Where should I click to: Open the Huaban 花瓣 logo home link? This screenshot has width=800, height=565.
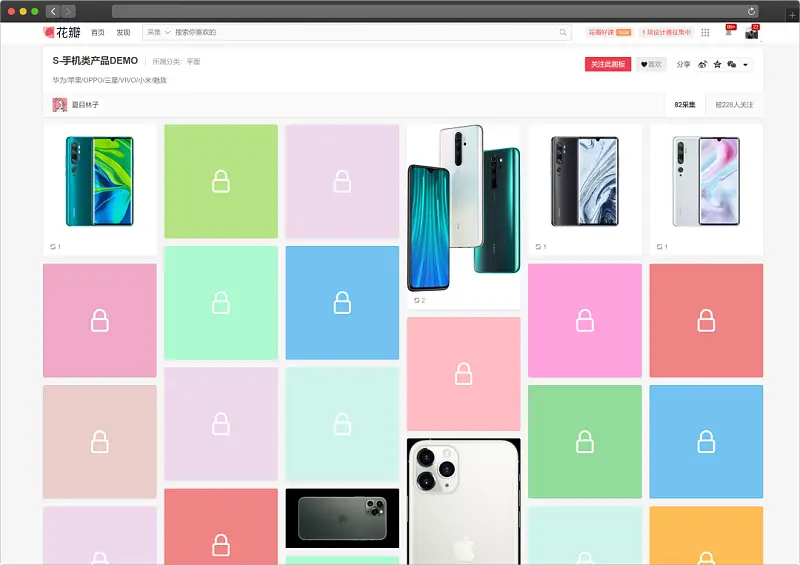pos(62,32)
